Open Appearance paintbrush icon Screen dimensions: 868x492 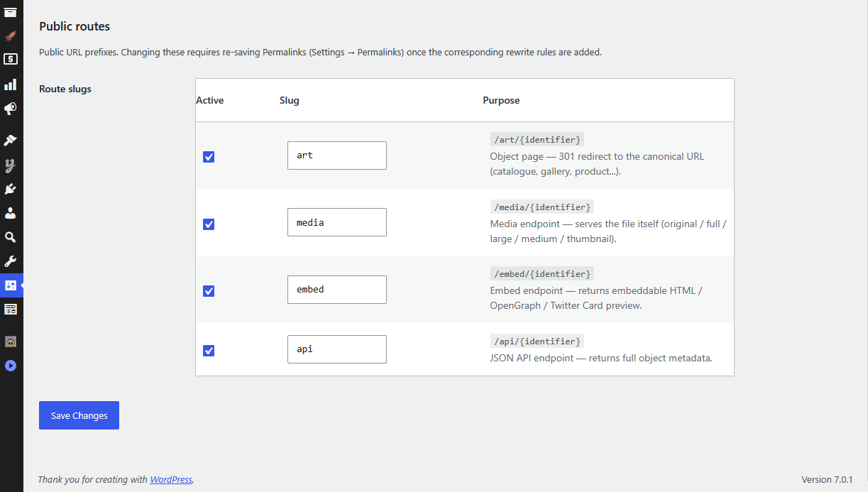point(11,141)
